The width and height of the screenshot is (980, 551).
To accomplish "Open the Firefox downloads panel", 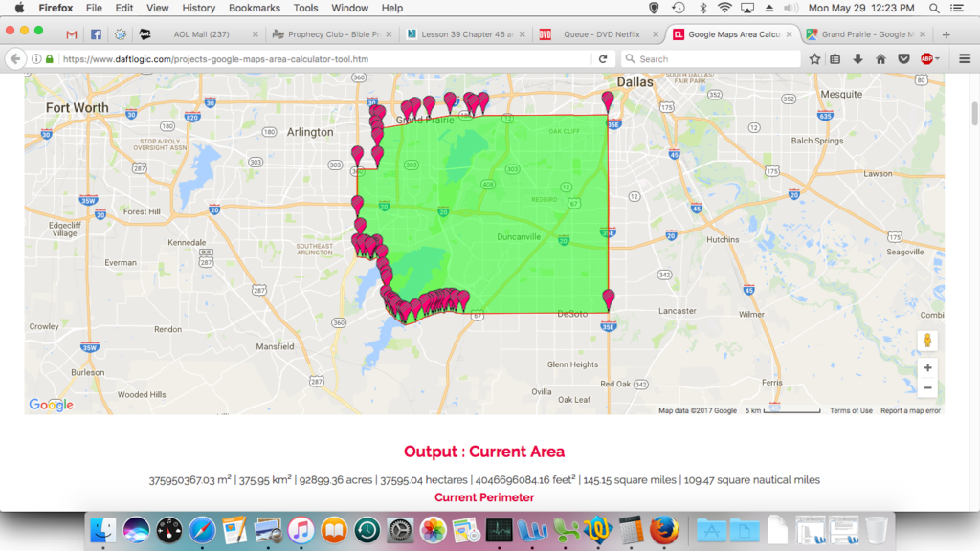I will coord(857,58).
